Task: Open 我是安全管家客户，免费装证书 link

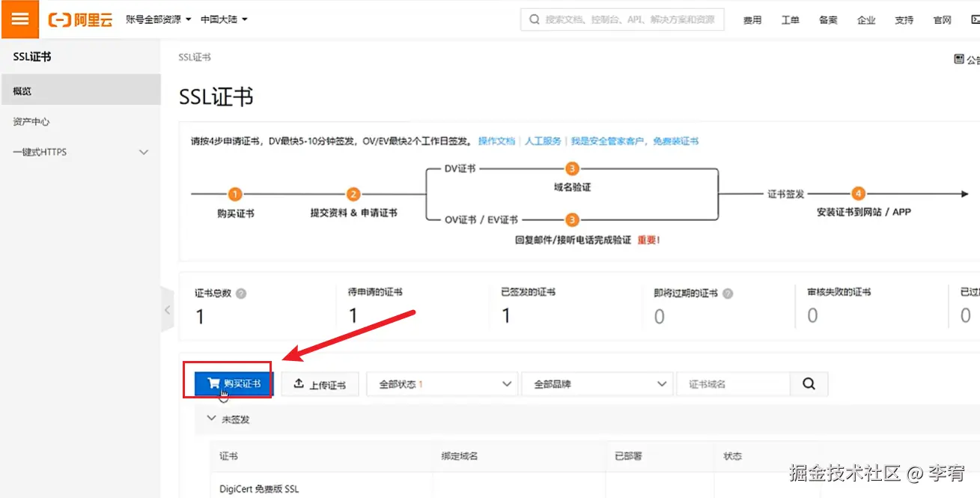Action: pos(635,141)
